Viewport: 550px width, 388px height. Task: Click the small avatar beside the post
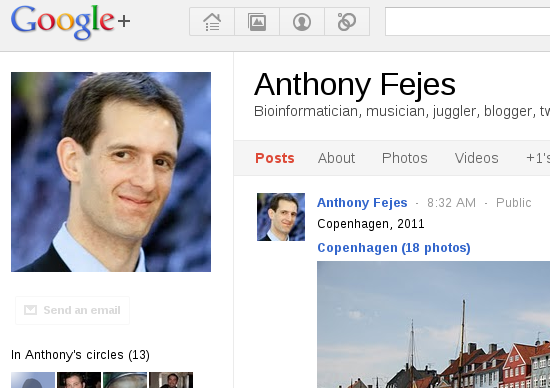[x=281, y=217]
